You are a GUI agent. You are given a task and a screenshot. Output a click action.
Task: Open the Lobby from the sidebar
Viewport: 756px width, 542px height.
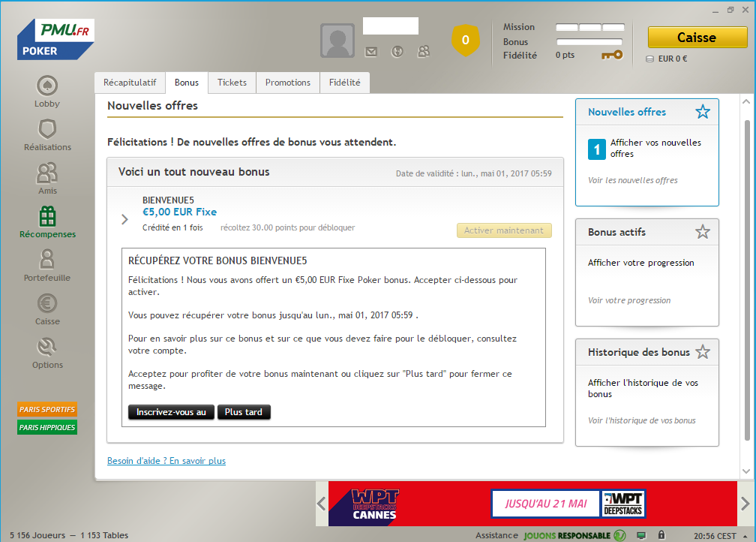(x=47, y=87)
